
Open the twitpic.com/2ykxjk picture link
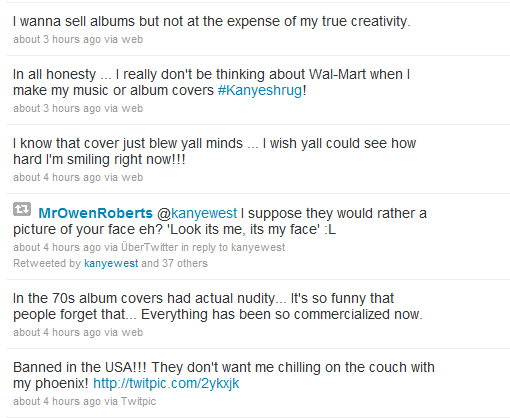click(x=166, y=384)
